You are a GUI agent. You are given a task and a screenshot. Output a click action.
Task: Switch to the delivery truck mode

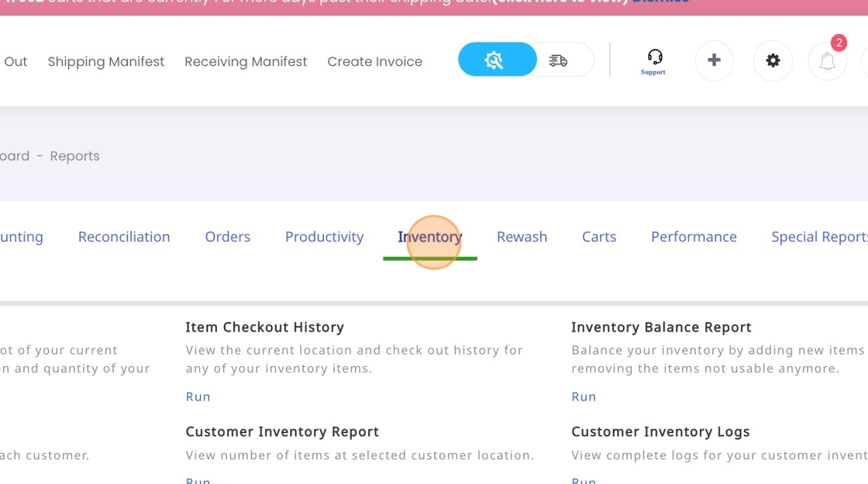559,60
